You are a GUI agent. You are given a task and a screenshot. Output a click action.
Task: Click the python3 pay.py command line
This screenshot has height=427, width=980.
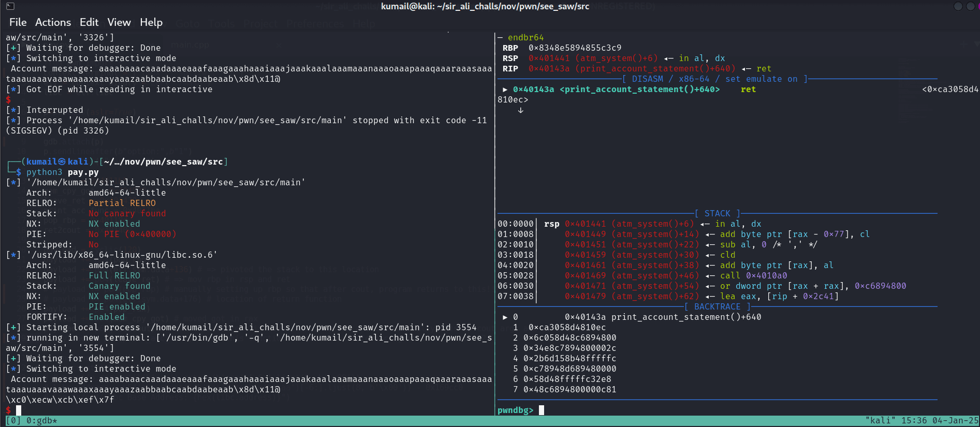click(62, 172)
